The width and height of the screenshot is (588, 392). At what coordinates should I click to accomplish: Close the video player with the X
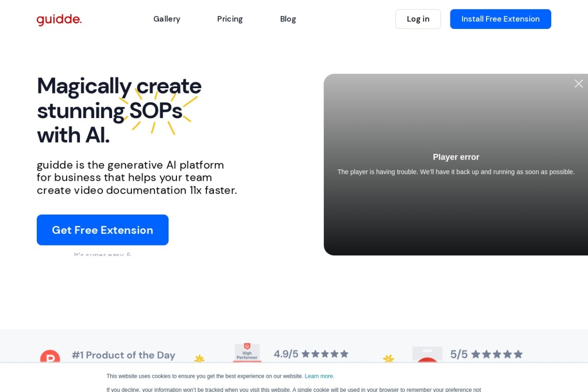pos(578,84)
